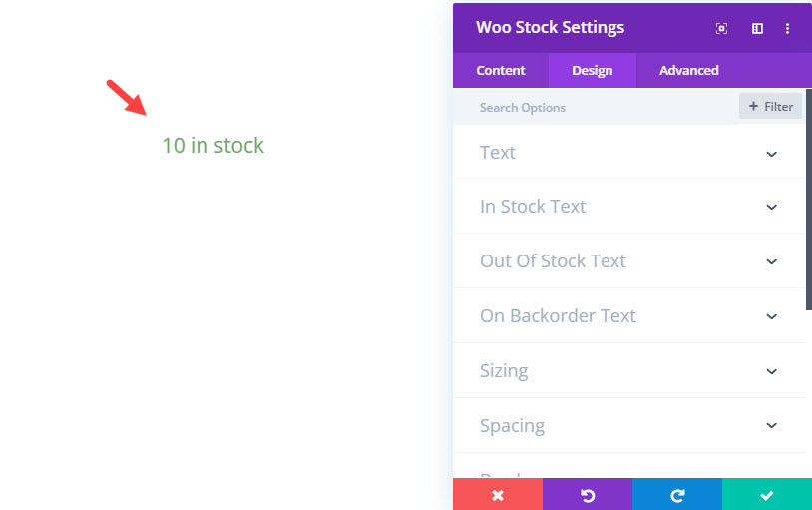The image size is (812, 510).
Task: Discard changes with red X button
Action: pyautogui.click(x=498, y=495)
